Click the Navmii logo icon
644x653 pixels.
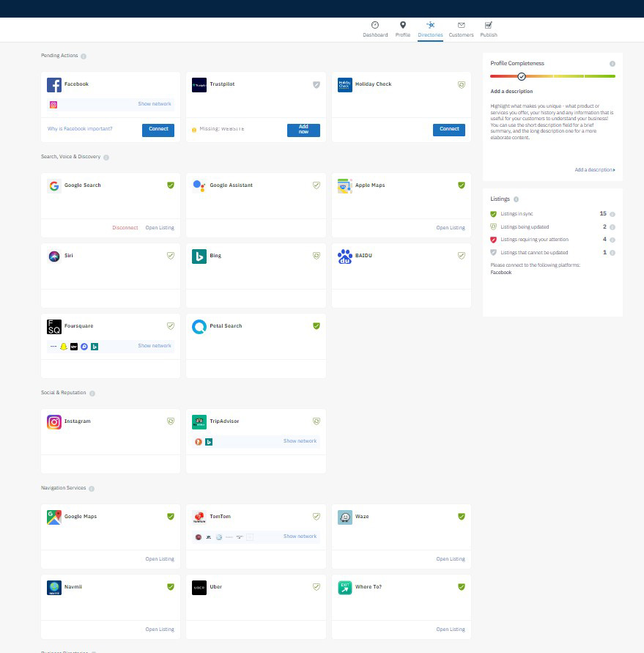click(x=54, y=588)
